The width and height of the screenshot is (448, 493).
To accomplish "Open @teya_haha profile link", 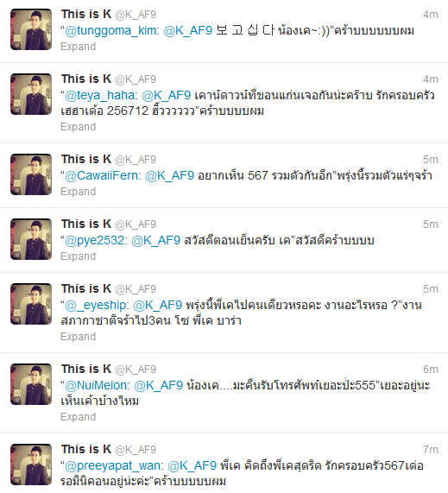I will (101, 95).
